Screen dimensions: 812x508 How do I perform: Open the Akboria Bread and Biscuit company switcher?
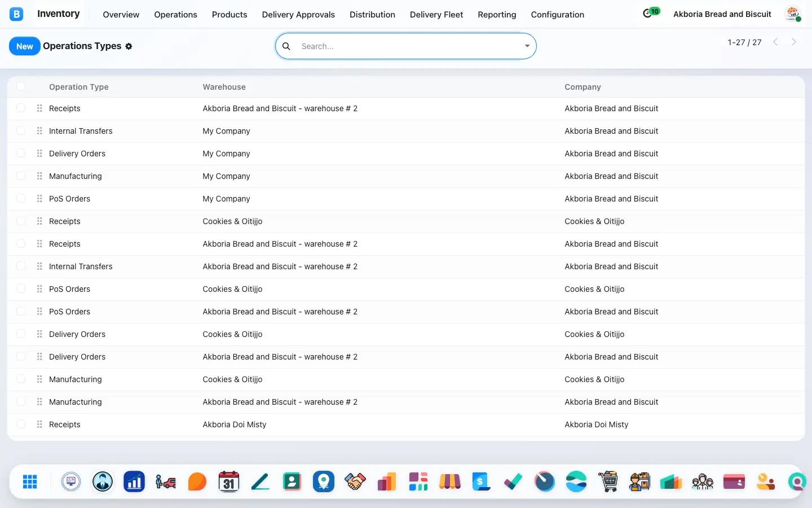pyautogui.click(x=722, y=14)
